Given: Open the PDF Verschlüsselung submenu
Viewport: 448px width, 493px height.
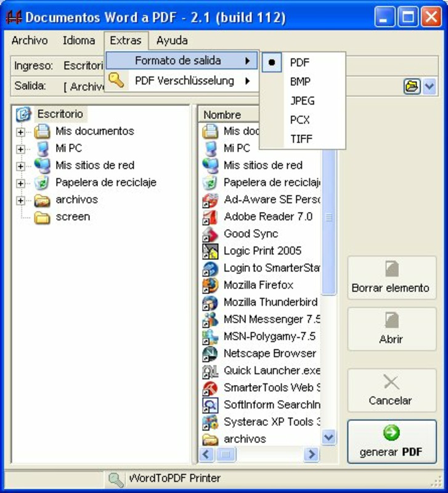Looking at the screenshot, I should click(x=182, y=81).
